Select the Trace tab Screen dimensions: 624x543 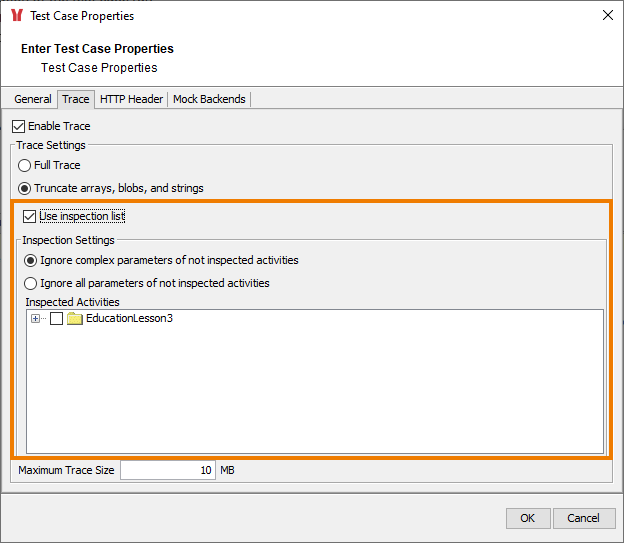click(x=75, y=99)
